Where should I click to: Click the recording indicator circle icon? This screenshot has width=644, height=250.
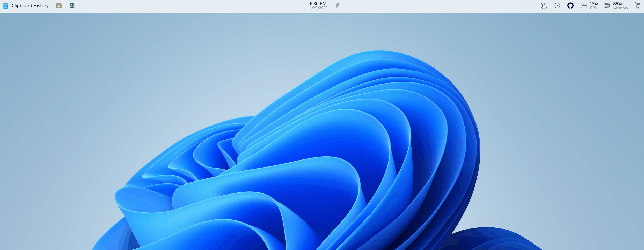pyautogui.click(x=557, y=5)
